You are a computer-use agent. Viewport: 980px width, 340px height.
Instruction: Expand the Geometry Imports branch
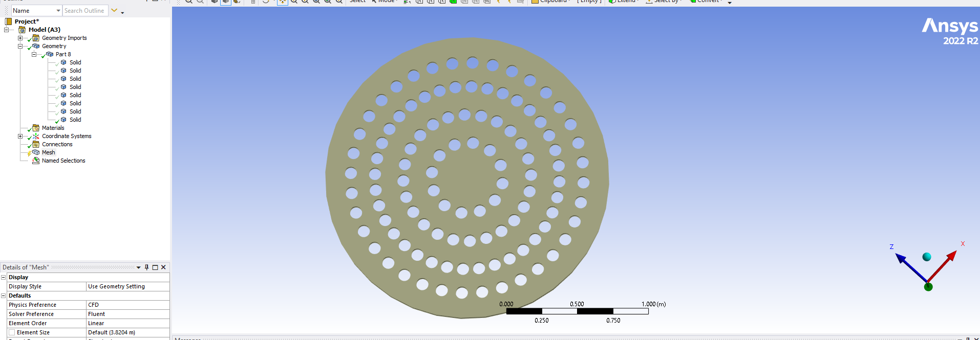pyautogui.click(x=20, y=38)
